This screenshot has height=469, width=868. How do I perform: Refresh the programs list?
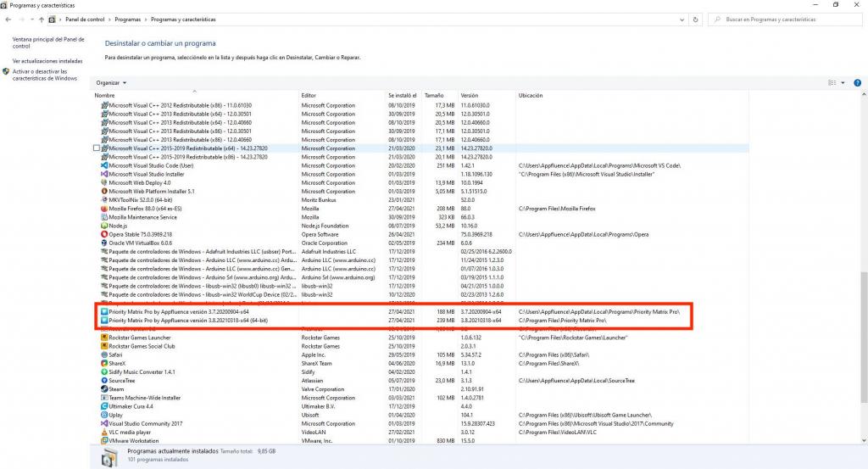click(695, 20)
